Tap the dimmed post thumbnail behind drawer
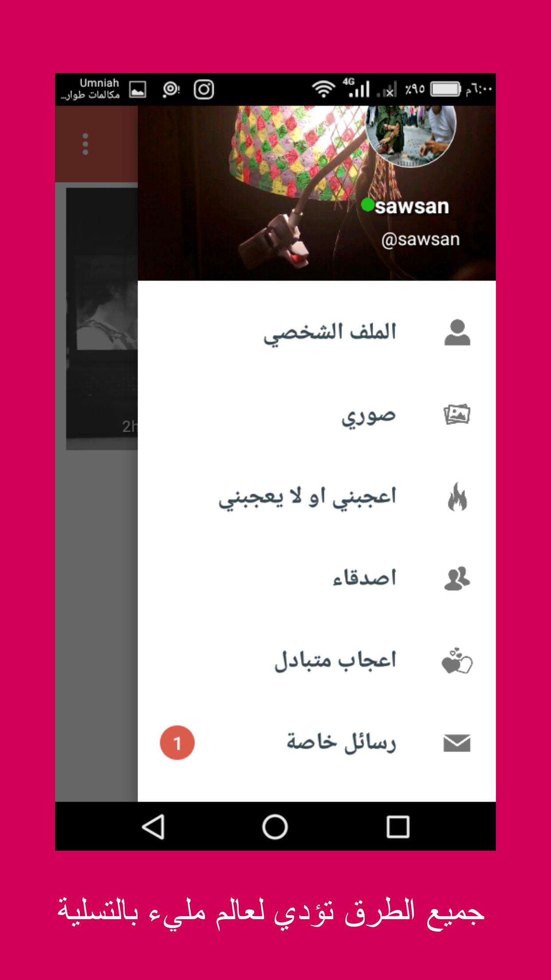This screenshot has height=980, width=551. coord(102,319)
